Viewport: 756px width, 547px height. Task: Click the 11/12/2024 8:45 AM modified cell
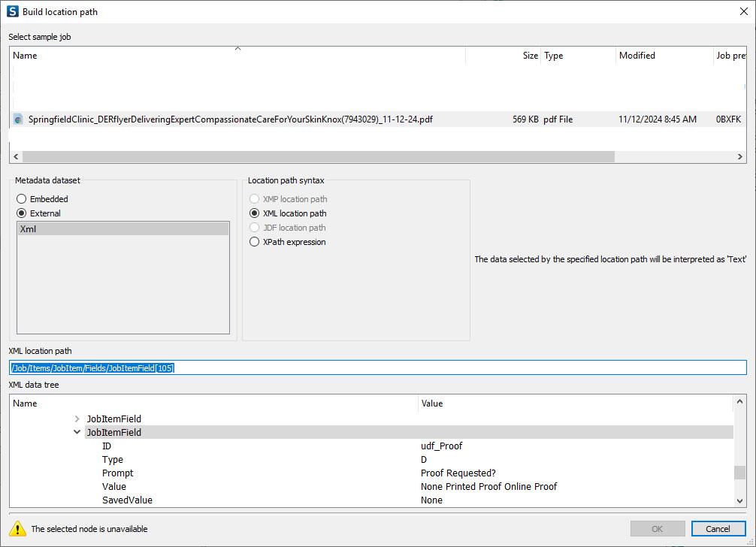pos(657,119)
